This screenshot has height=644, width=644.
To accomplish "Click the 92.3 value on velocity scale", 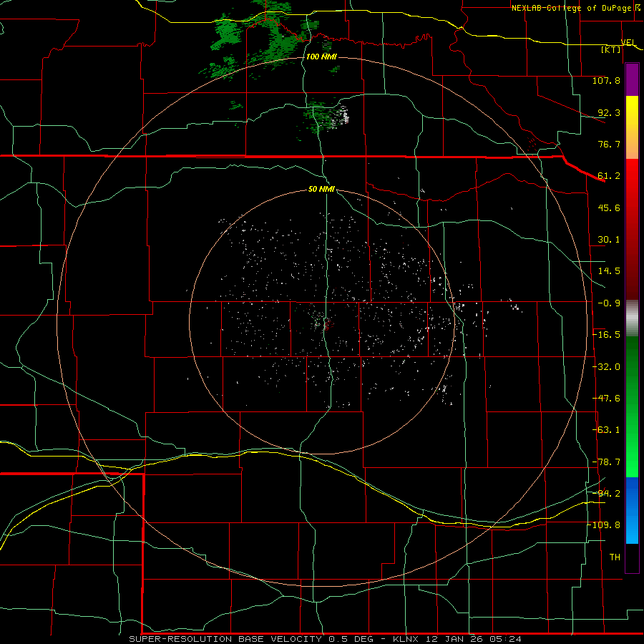I will (609, 112).
